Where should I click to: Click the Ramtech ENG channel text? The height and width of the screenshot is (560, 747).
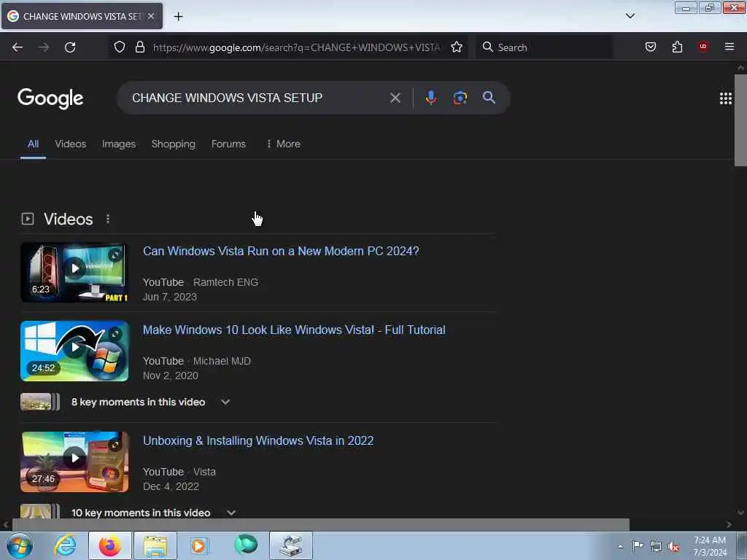(226, 282)
